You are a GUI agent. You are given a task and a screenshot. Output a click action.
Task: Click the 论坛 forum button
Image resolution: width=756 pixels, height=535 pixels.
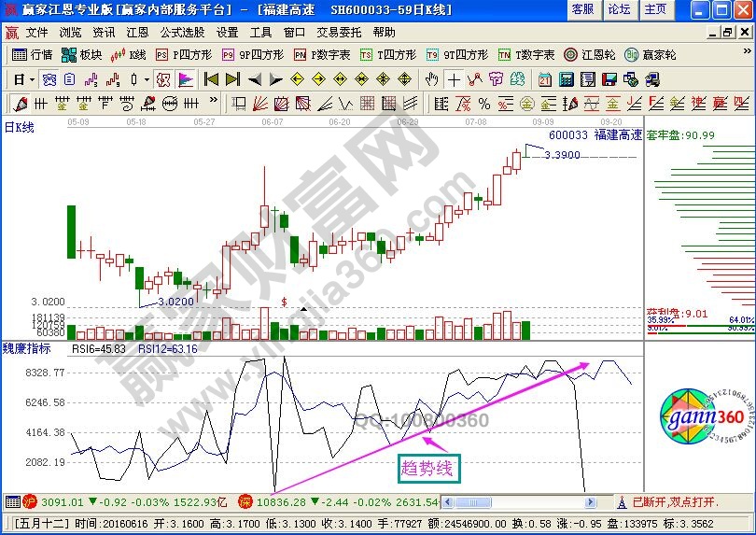click(x=619, y=9)
